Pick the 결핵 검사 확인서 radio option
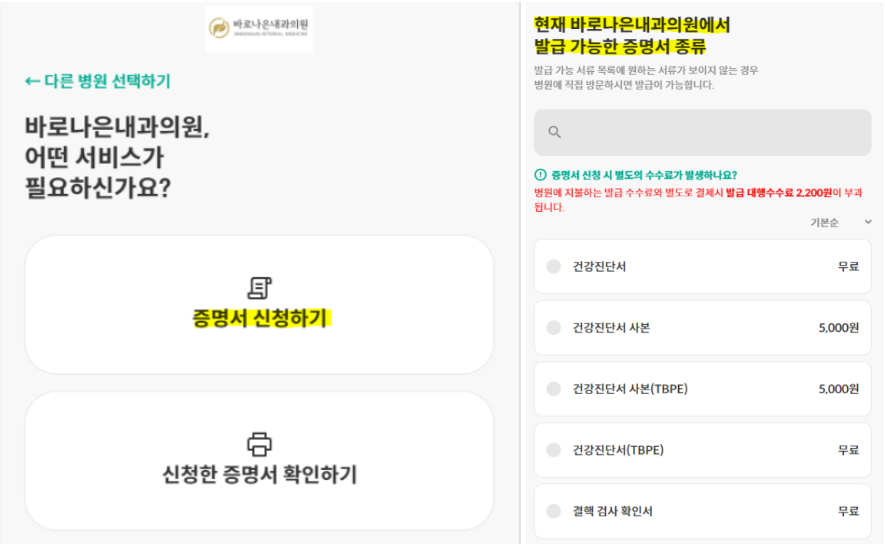Screen dimensions: 885x547 coord(554,511)
